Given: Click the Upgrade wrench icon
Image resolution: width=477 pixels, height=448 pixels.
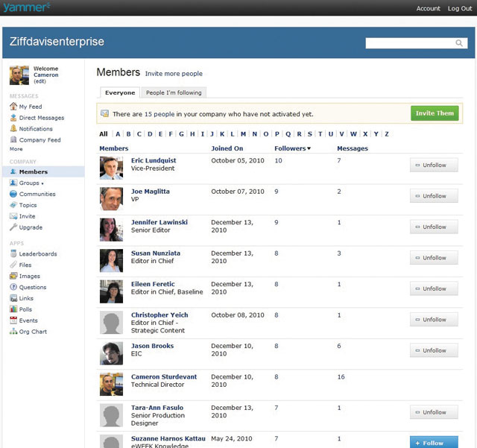Looking at the screenshot, I should pos(13,227).
